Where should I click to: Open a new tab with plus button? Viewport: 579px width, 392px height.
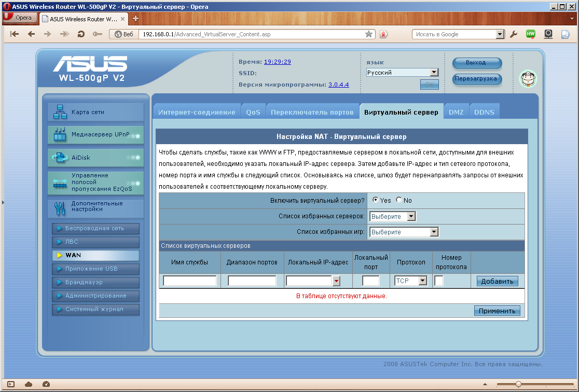coord(135,19)
